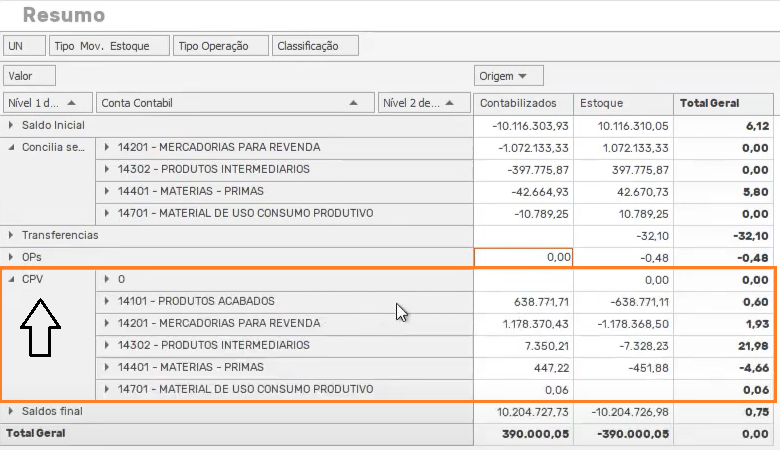The width and height of the screenshot is (783, 450).
Task: Select the Tipo Mov. Estoque field
Action: [110, 46]
